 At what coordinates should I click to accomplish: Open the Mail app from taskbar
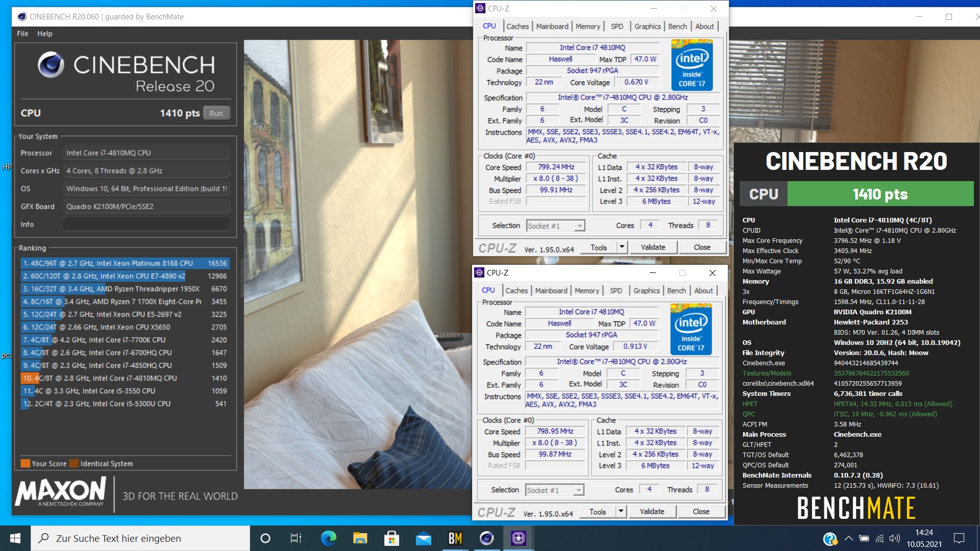pyautogui.click(x=424, y=538)
